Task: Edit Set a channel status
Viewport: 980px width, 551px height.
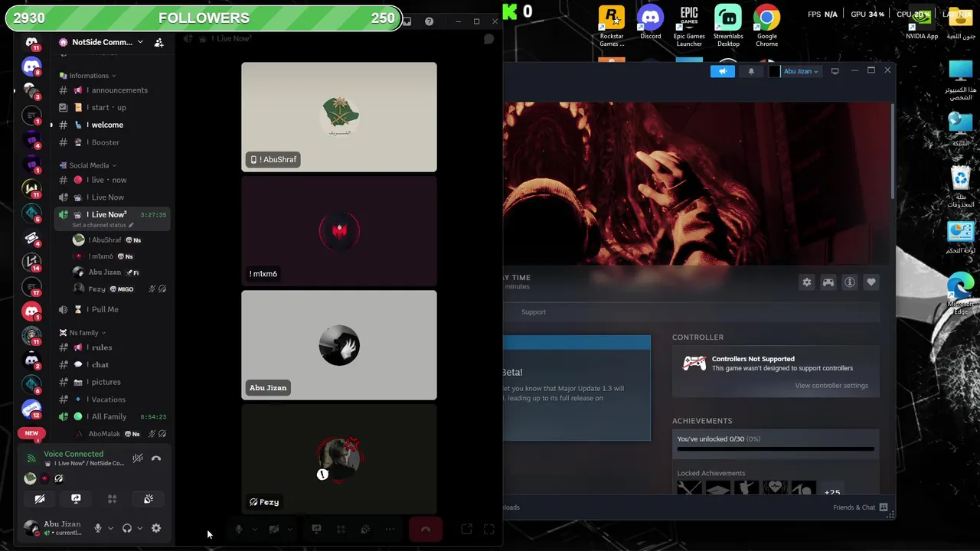Action: tap(103, 225)
